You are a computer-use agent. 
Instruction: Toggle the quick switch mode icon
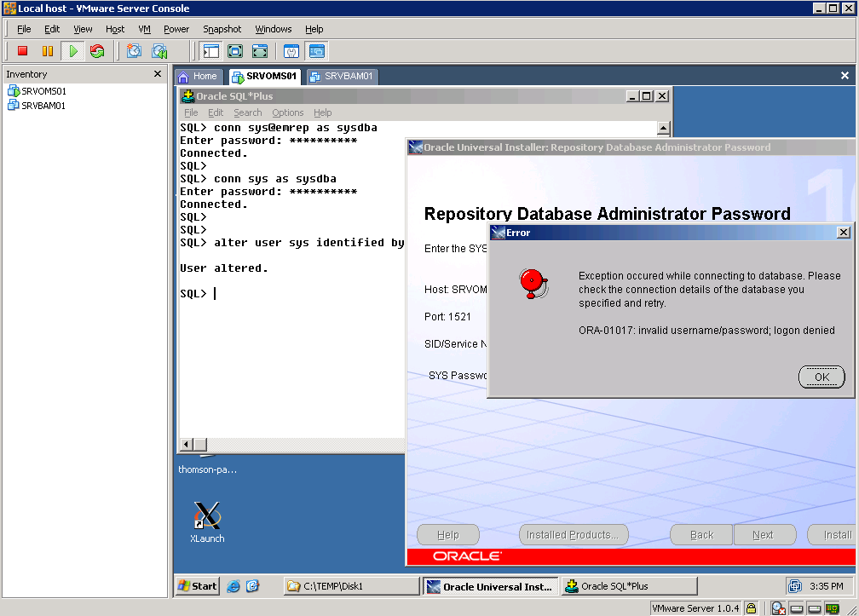coord(260,51)
